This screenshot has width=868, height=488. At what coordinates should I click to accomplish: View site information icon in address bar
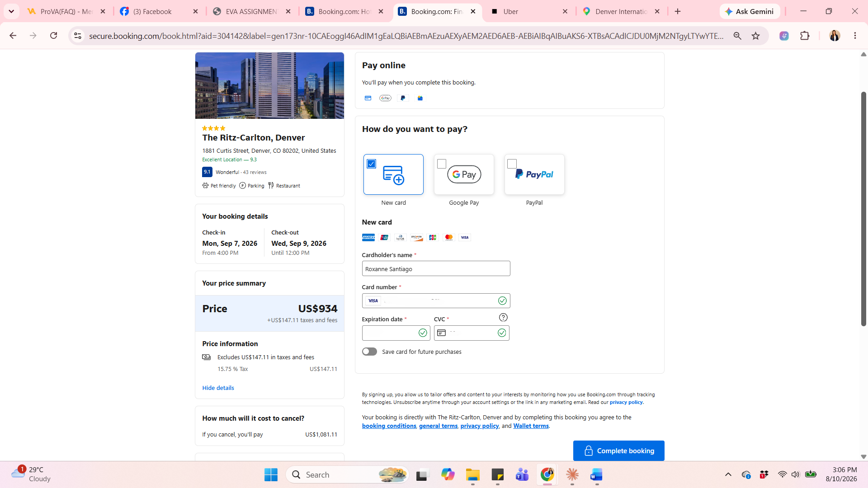78,36
